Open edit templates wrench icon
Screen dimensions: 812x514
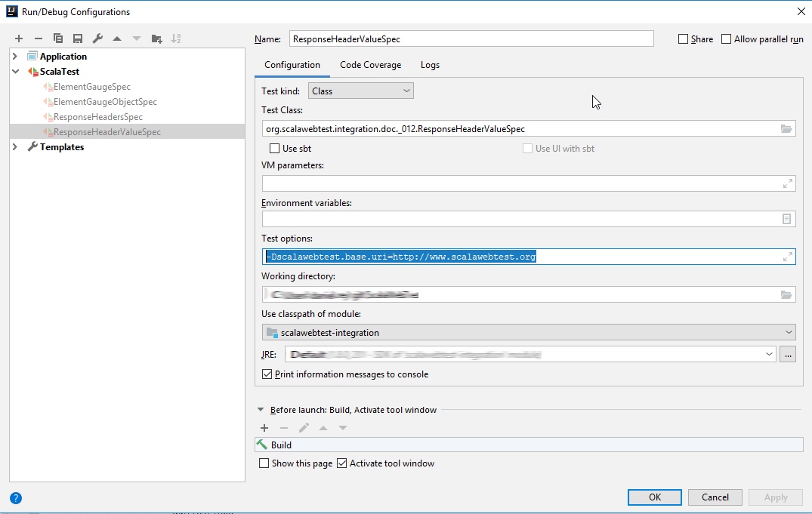(x=97, y=38)
